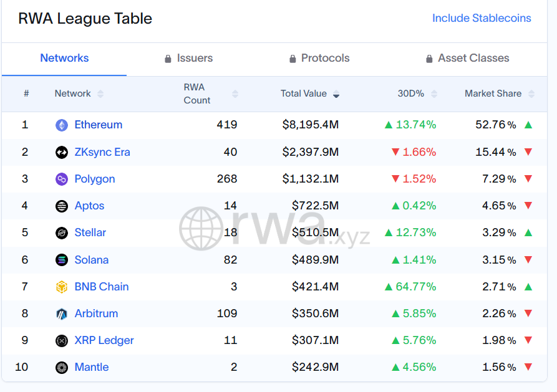
Task: Click the RWA count 268 cell
Action: tap(227, 179)
